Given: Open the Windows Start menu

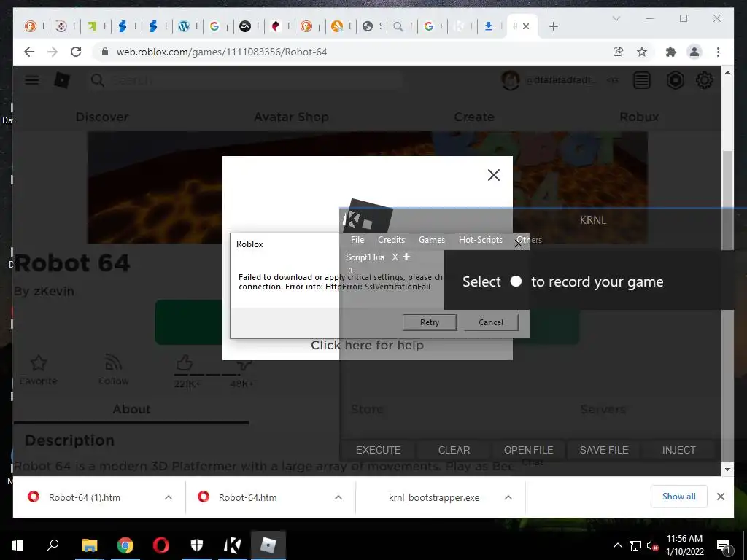Looking at the screenshot, I should [18, 545].
